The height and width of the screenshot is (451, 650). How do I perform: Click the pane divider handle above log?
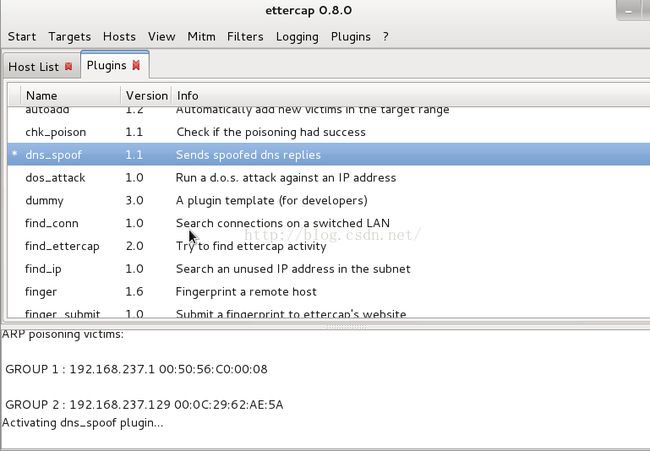[346, 327]
